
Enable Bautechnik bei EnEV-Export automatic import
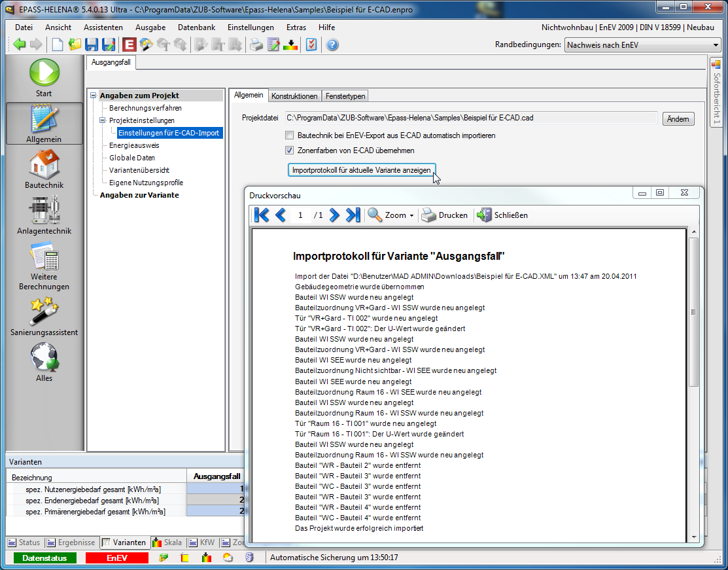(290, 135)
